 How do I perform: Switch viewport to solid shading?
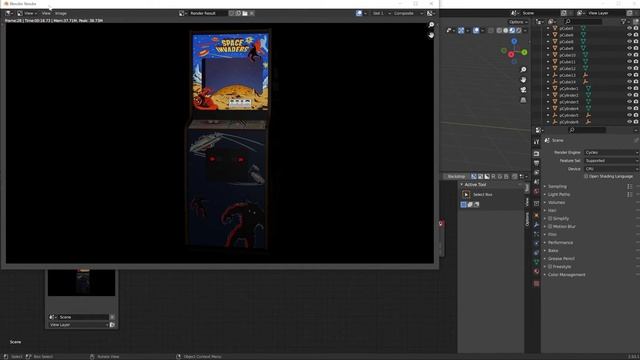tap(506, 31)
